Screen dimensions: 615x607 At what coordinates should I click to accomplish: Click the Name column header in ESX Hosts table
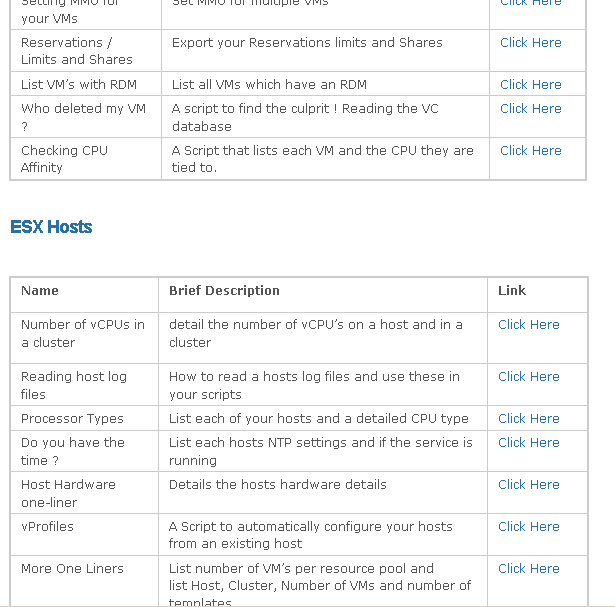pos(40,291)
